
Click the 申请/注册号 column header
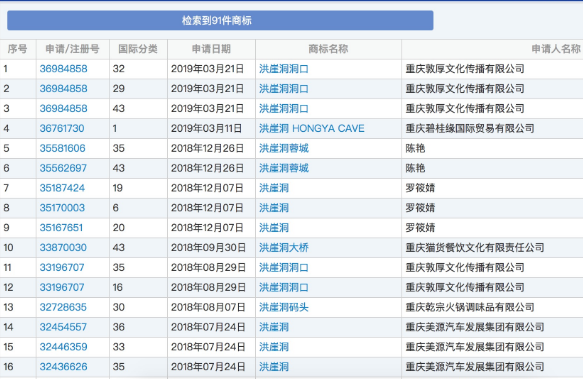tap(73, 49)
